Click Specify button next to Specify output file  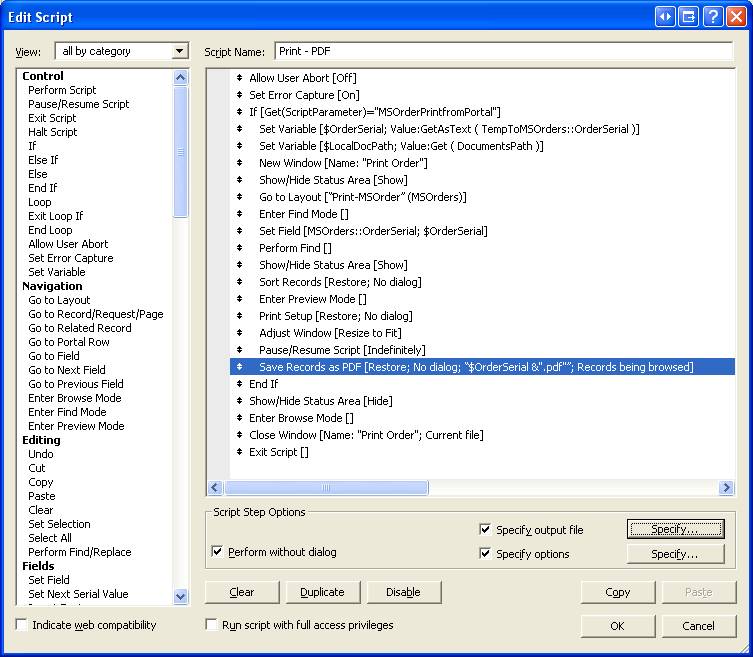click(x=675, y=529)
